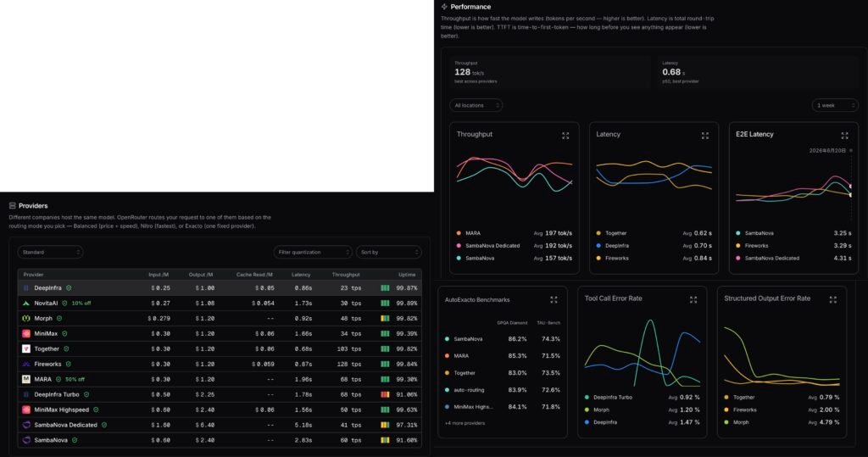Open the DeepInfra Turbo provider name
The height and width of the screenshot is (457, 868).
pyautogui.click(x=57, y=394)
